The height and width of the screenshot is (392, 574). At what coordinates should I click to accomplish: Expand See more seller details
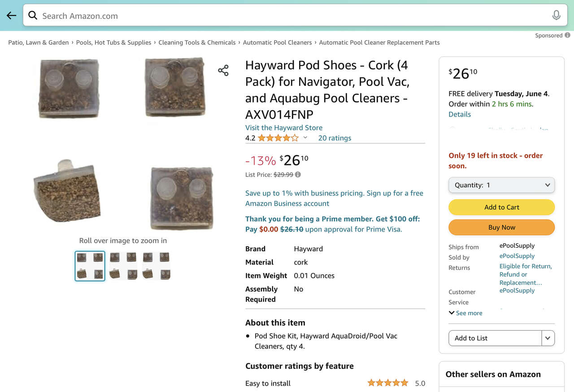[465, 313]
